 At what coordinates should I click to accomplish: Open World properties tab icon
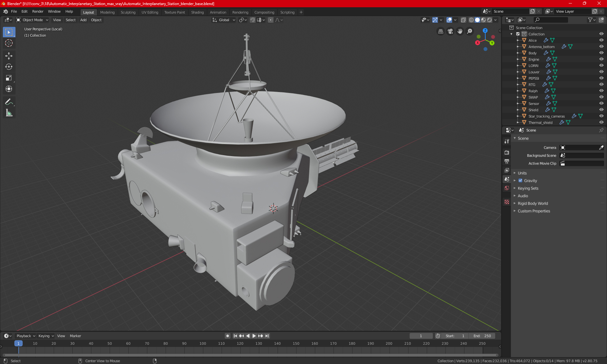pos(507,188)
